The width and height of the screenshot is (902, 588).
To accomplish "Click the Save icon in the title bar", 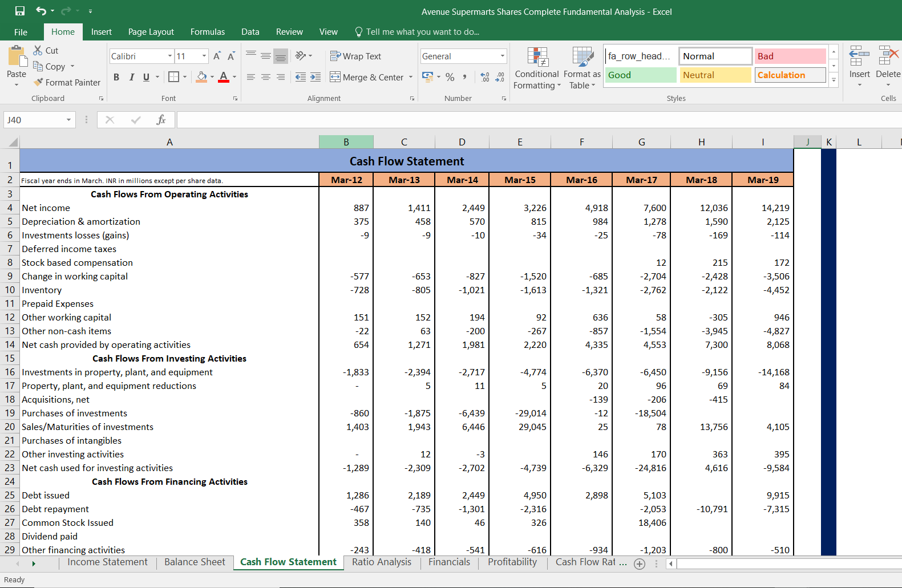I will coord(20,11).
